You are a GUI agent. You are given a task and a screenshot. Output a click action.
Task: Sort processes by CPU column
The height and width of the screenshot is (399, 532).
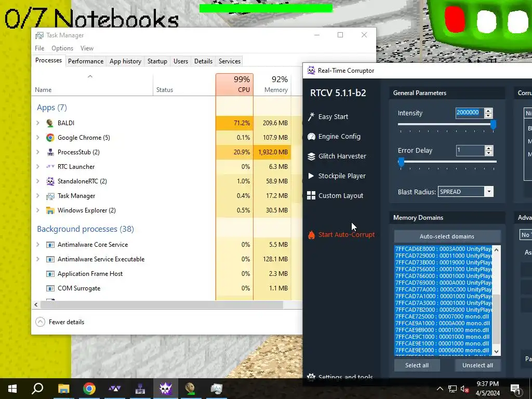(x=234, y=84)
